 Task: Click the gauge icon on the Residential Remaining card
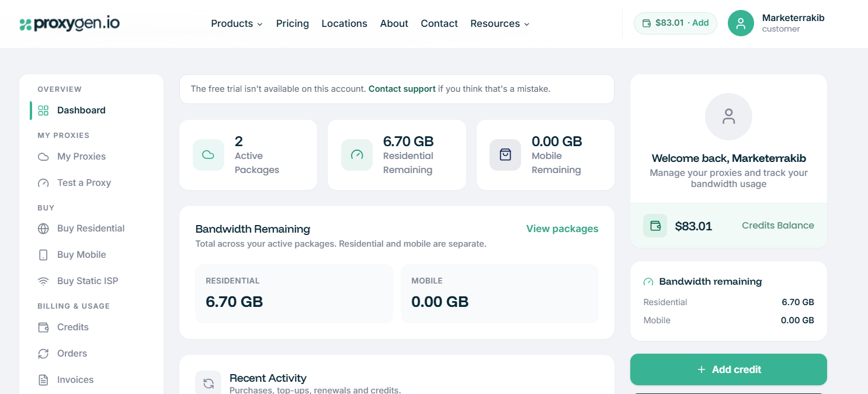[x=357, y=155]
